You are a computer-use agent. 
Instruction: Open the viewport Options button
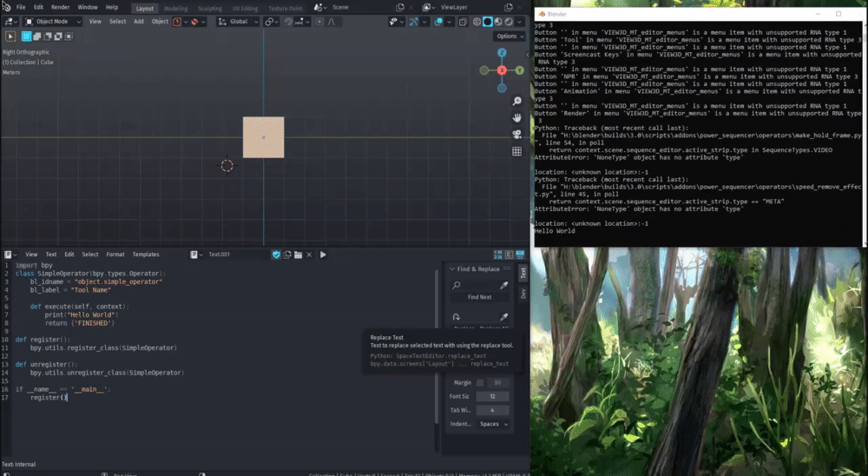point(509,36)
